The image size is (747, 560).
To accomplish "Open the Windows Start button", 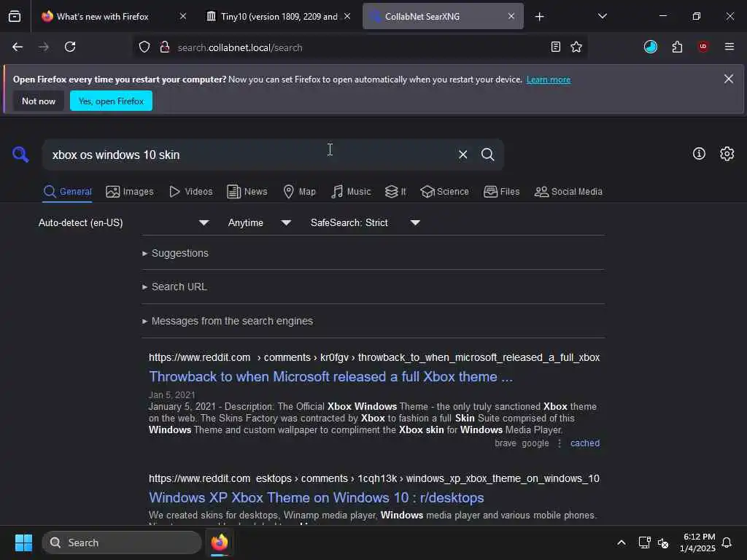I will [x=23, y=542].
